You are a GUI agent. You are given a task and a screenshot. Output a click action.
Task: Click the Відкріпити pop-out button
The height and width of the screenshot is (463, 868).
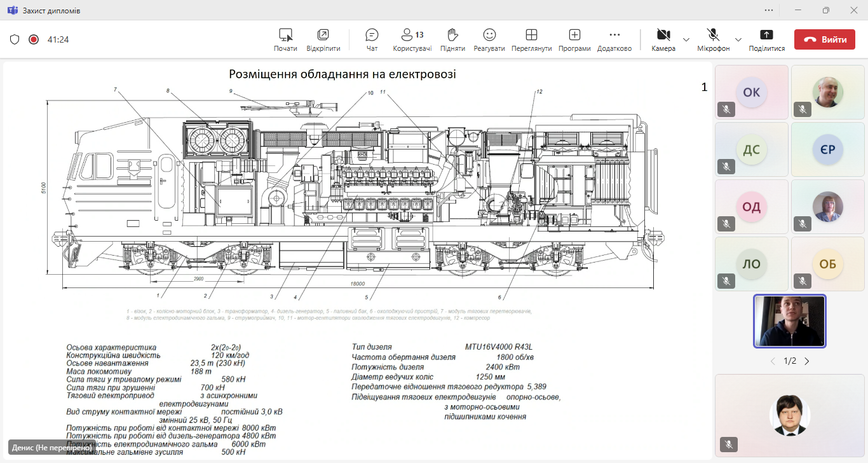pyautogui.click(x=323, y=39)
